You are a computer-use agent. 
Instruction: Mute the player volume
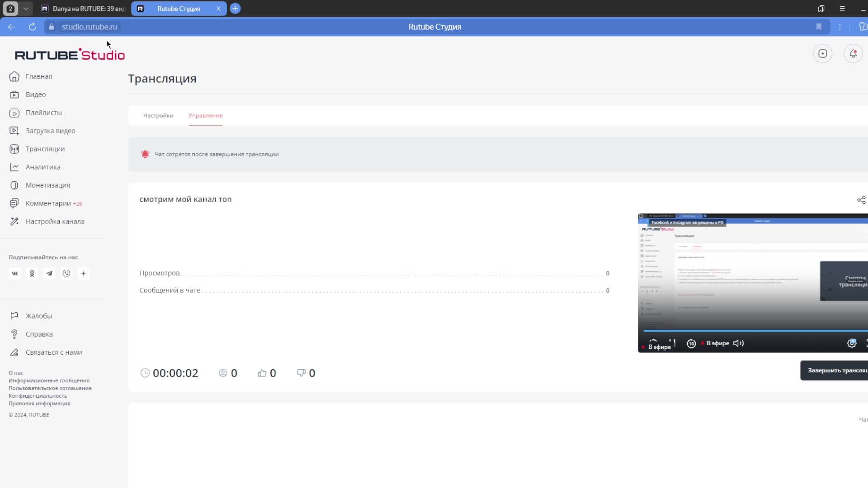pyautogui.click(x=738, y=343)
